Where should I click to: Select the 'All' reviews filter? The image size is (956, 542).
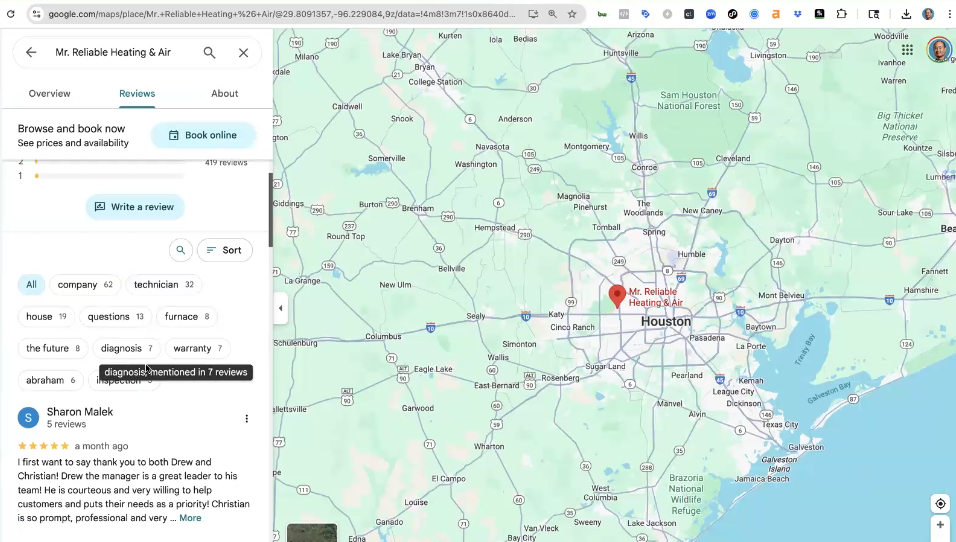(x=31, y=285)
